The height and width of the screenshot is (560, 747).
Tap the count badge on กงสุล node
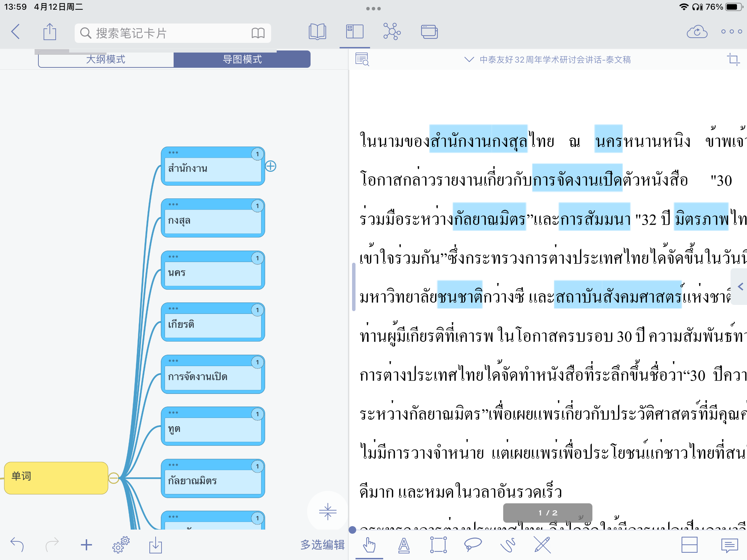(257, 206)
